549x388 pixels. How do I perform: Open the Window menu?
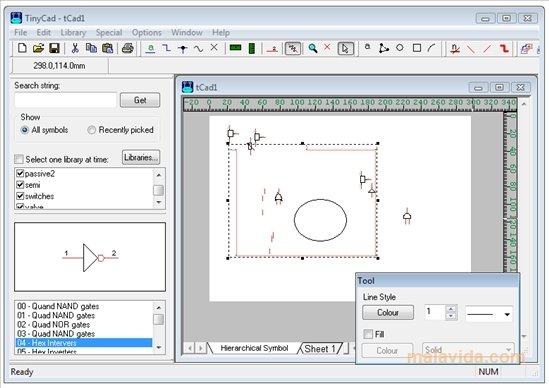pos(187,33)
